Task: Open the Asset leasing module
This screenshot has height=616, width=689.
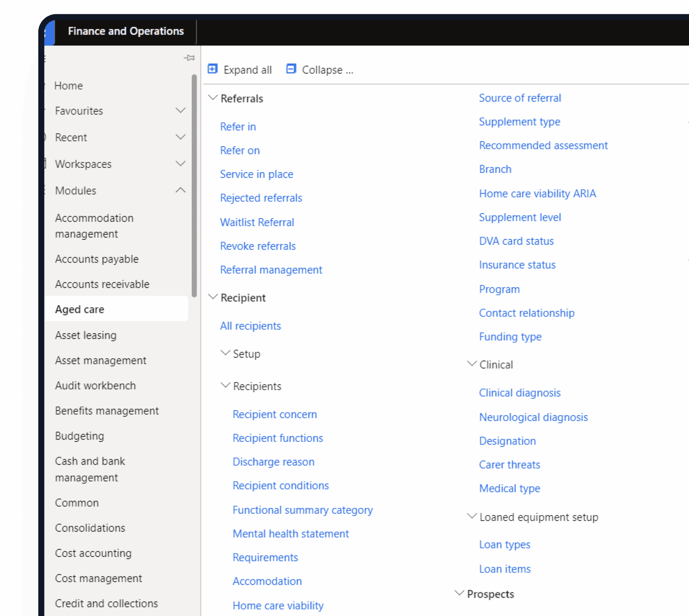Action: point(86,336)
